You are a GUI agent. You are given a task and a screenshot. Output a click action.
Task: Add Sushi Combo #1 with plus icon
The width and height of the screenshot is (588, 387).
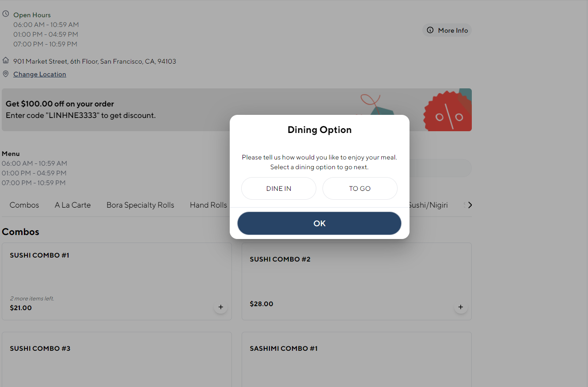220,307
